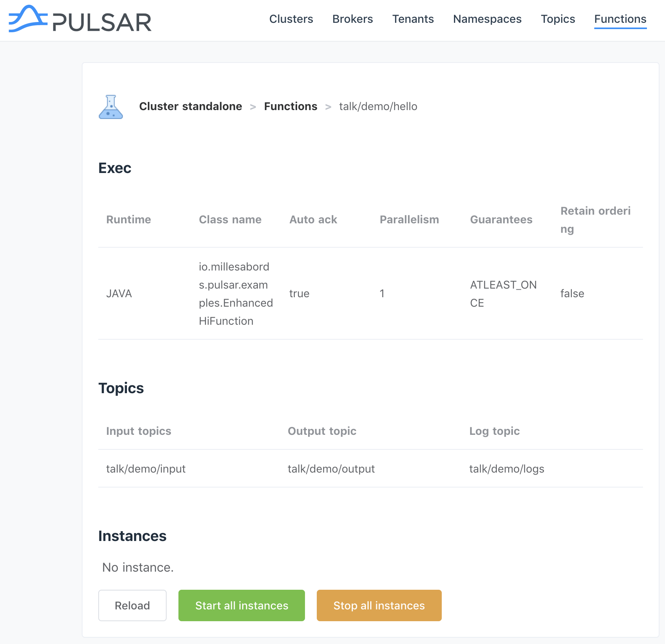This screenshot has height=644, width=665.
Task: Select the ATLEAST_ONCE guarantees cell
Action: 503,294
